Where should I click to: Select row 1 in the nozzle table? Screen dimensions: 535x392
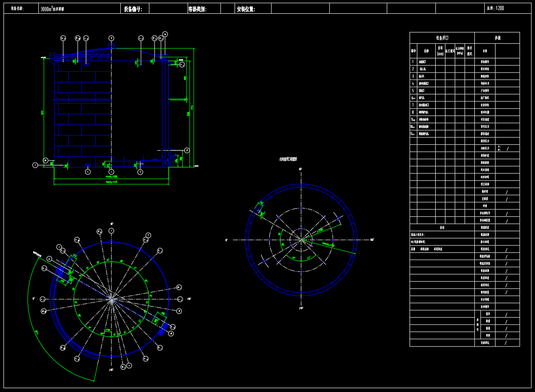tap(442, 62)
